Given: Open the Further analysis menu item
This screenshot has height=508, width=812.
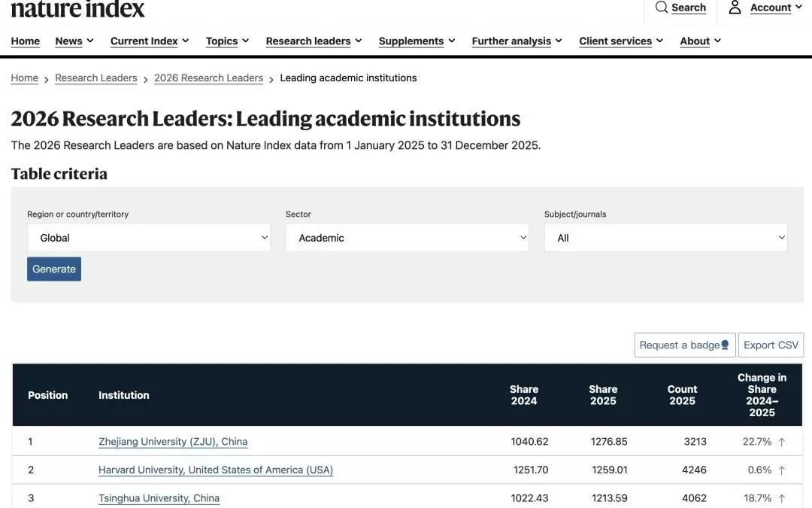Looking at the screenshot, I should point(511,41).
